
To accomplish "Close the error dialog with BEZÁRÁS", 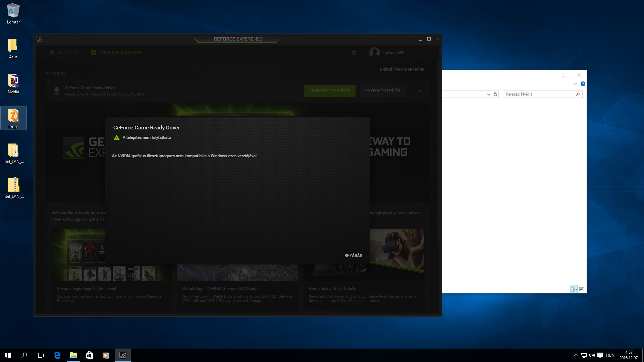I will click(x=353, y=255).
